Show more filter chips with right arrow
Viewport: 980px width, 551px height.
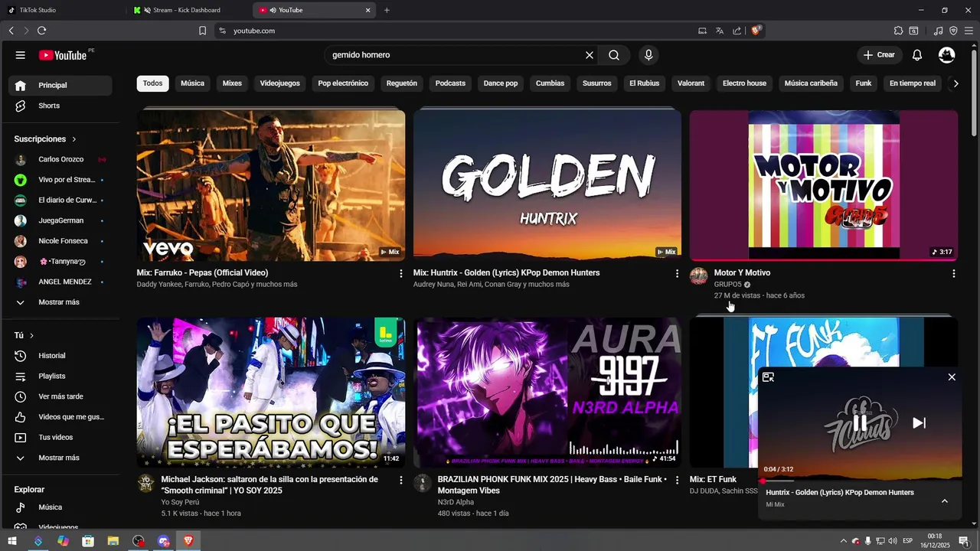coord(955,83)
